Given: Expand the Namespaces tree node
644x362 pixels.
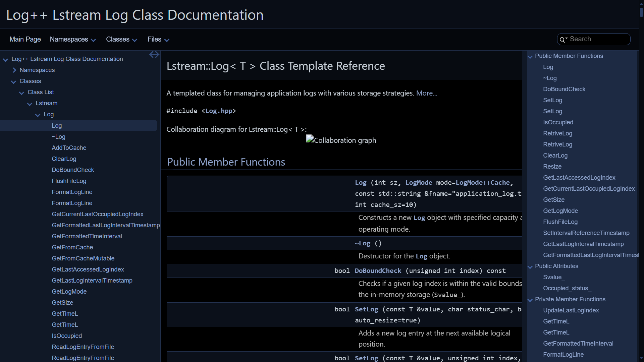Looking at the screenshot, I should (14, 70).
